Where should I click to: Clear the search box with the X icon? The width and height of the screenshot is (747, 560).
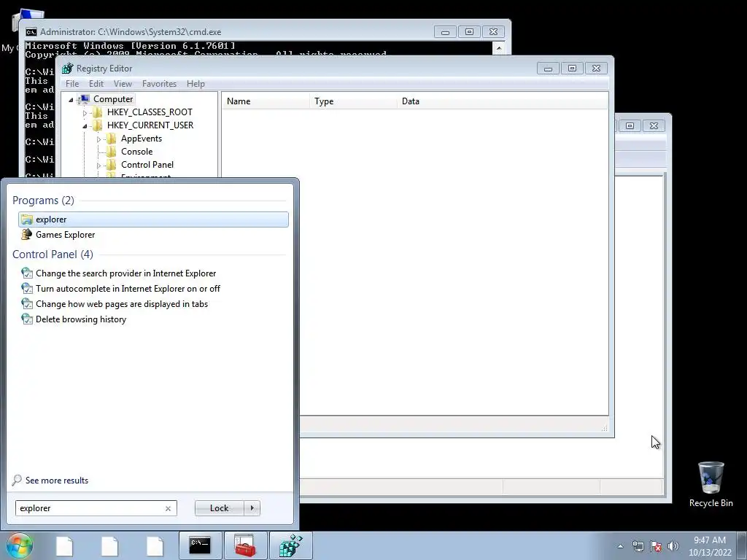click(169, 508)
